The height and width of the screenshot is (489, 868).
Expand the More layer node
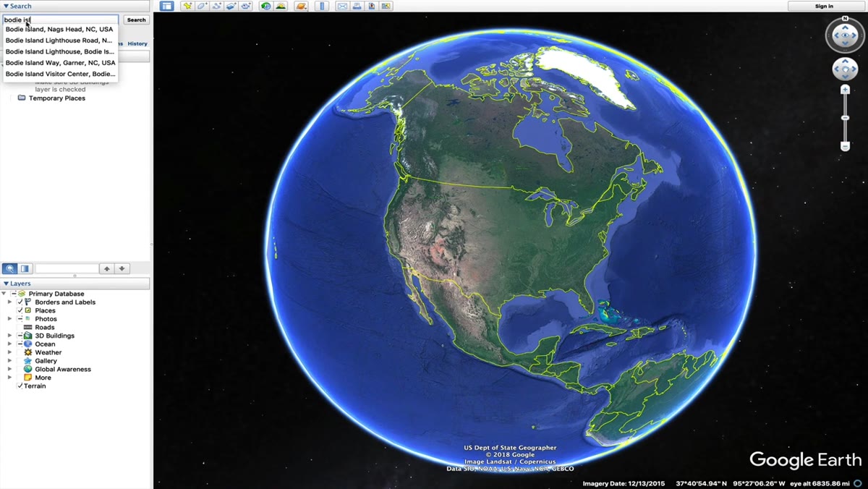point(10,378)
